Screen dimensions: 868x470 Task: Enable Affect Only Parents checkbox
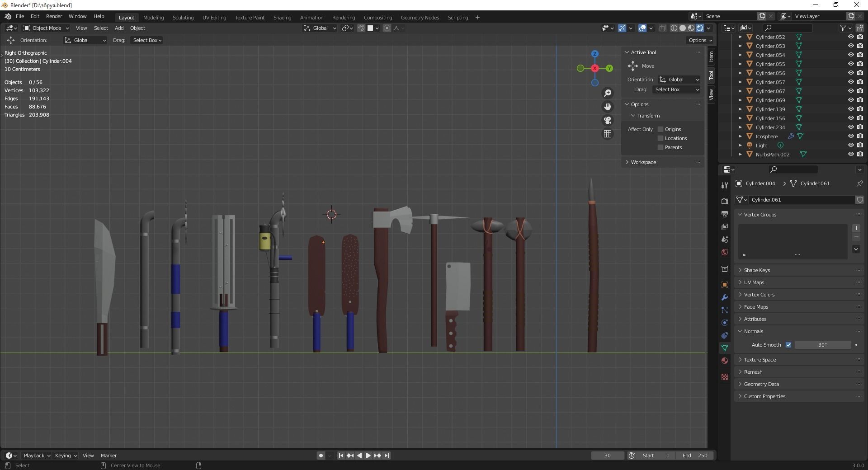(660, 147)
